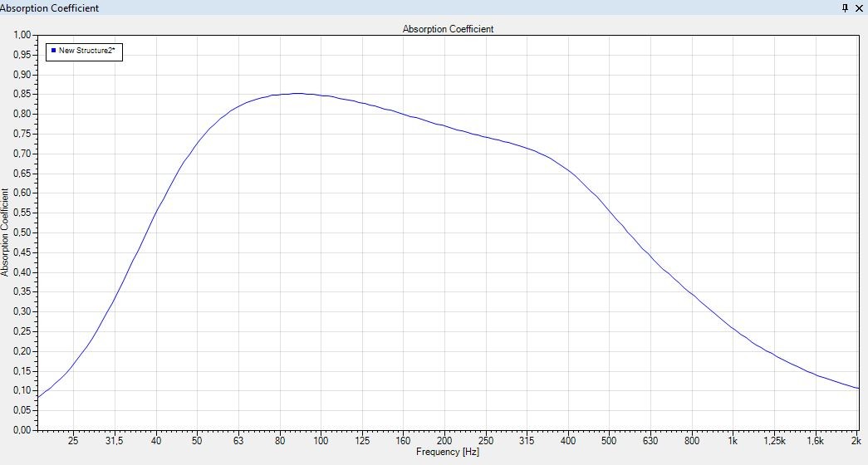The width and height of the screenshot is (868, 465).
Task: Click the 100 Hz label on frequency axis
Action: click(x=320, y=440)
